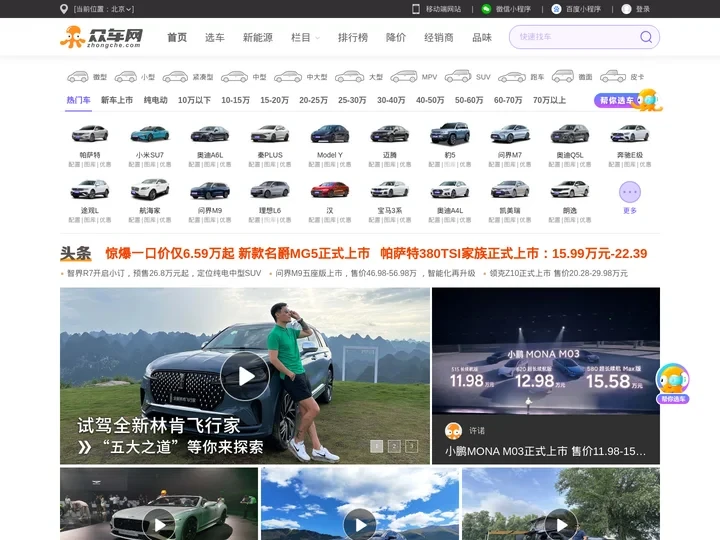The width and height of the screenshot is (720, 540).
Task: Click the location pin icon
Action: [x=64, y=9]
